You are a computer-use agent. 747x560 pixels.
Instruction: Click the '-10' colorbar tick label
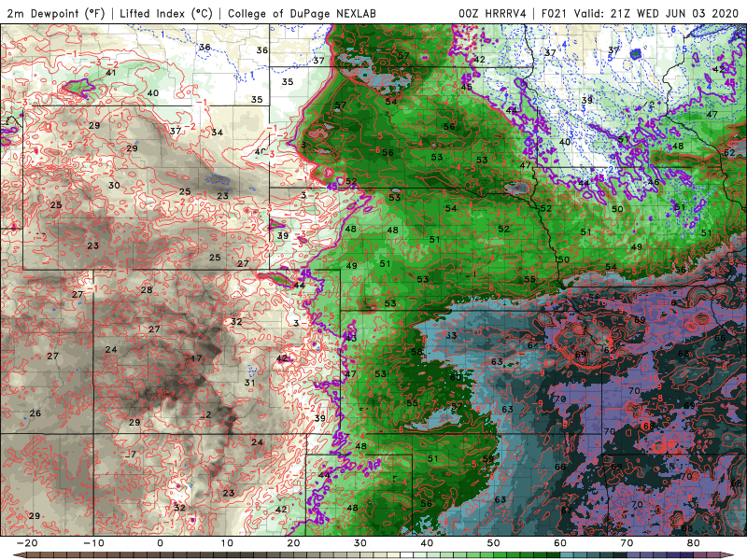[x=93, y=543]
